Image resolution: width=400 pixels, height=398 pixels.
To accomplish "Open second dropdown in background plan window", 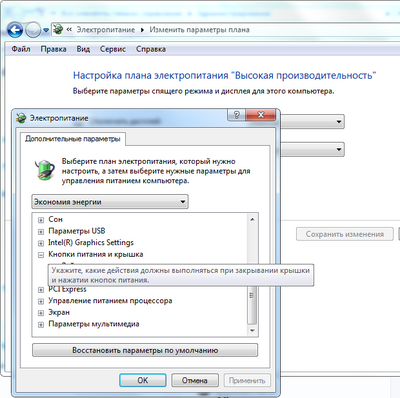I will 313,149.
